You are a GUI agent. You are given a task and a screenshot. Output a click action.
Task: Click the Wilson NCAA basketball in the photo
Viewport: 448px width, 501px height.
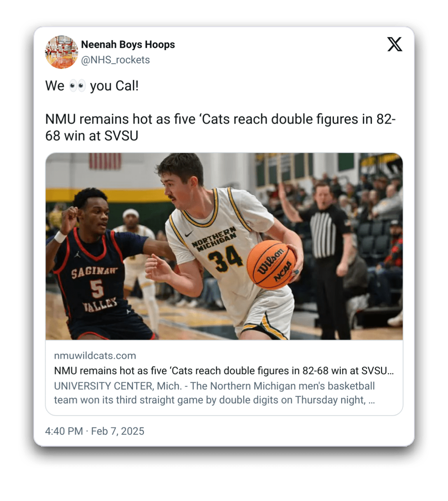271,265
